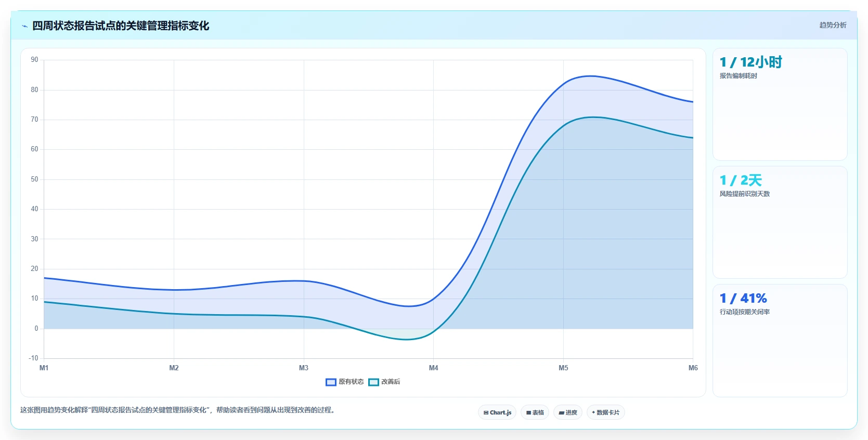Click the 70 y-axis tick label
This screenshot has width=868, height=440.
tap(34, 120)
